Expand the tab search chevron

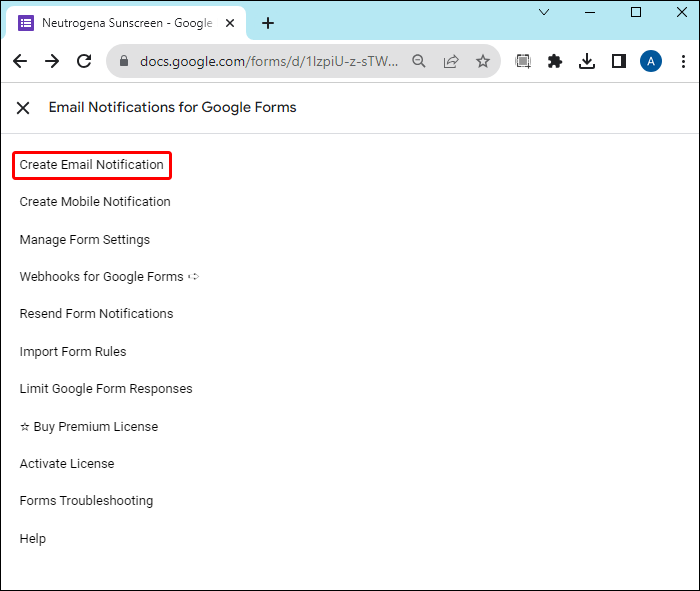pyautogui.click(x=544, y=12)
